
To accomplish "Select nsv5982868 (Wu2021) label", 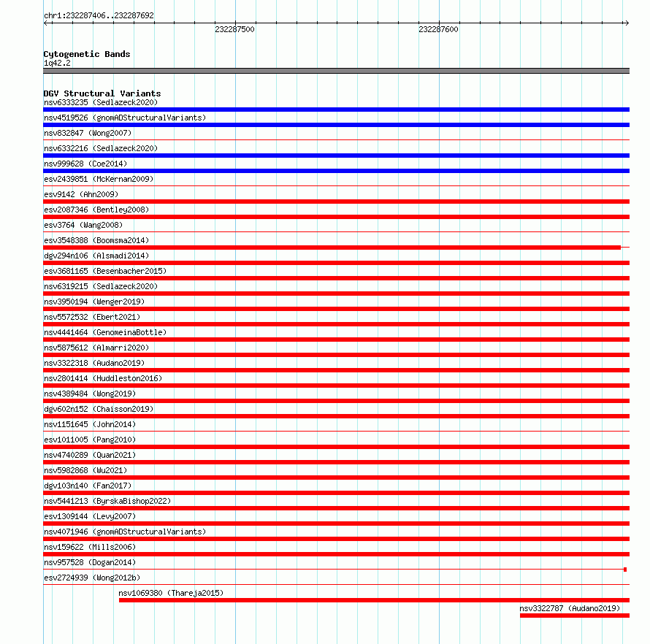I will 85,470.
